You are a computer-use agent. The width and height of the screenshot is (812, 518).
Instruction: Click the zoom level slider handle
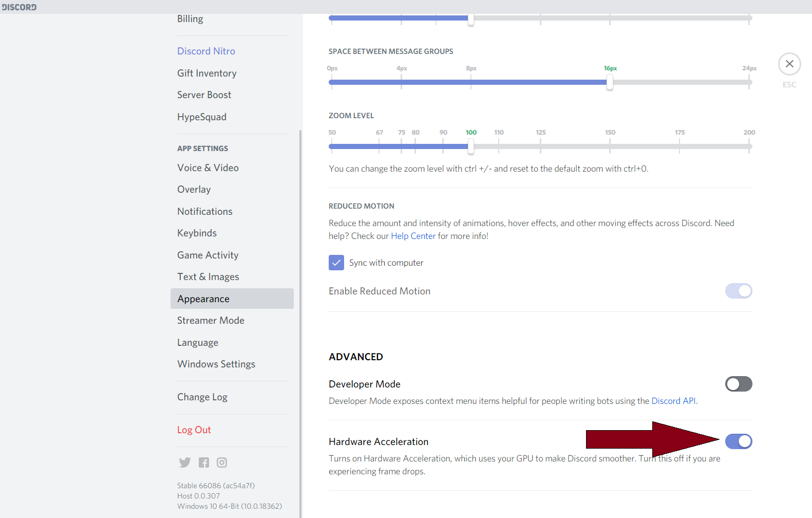pos(470,146)
